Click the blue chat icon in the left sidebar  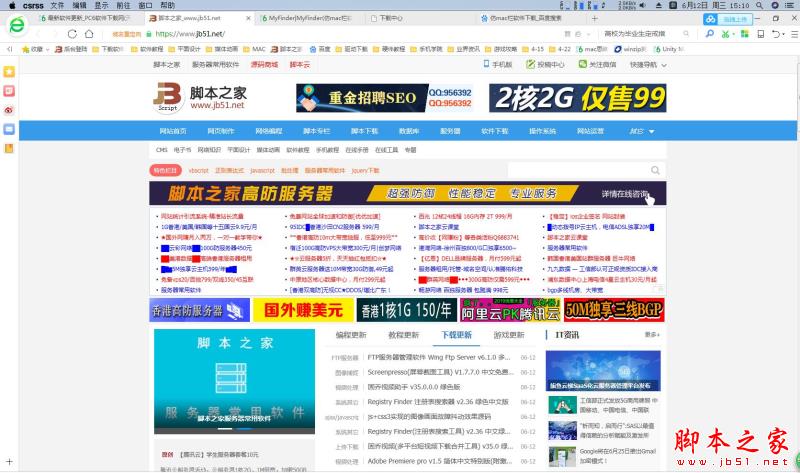[9, 129]
